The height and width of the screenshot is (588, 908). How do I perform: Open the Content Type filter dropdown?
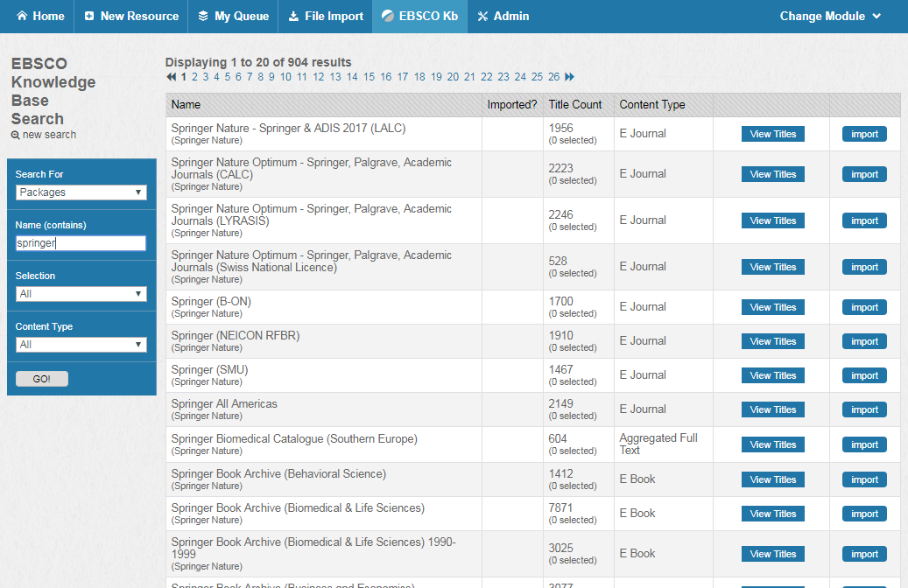[x=81, y=345]
